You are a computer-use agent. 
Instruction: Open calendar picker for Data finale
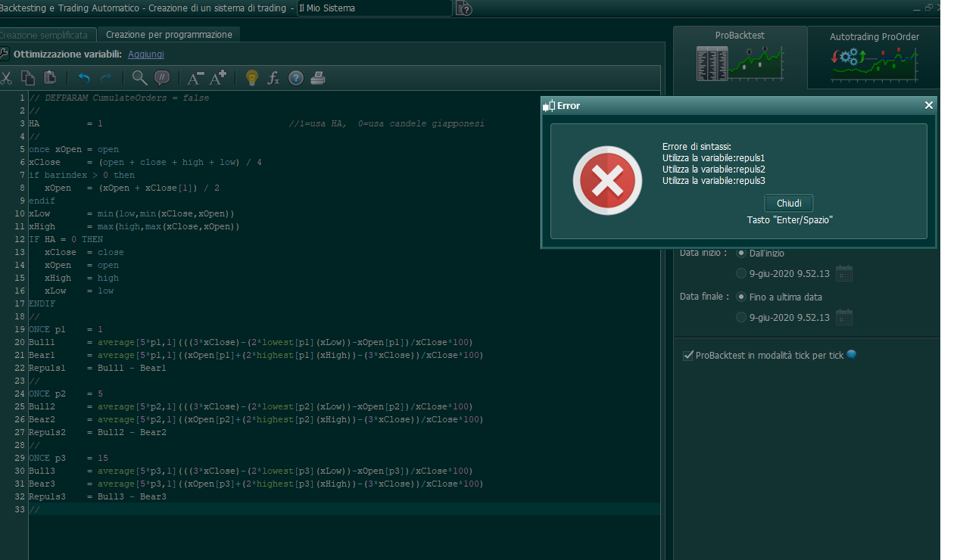(x=843, y=318)
